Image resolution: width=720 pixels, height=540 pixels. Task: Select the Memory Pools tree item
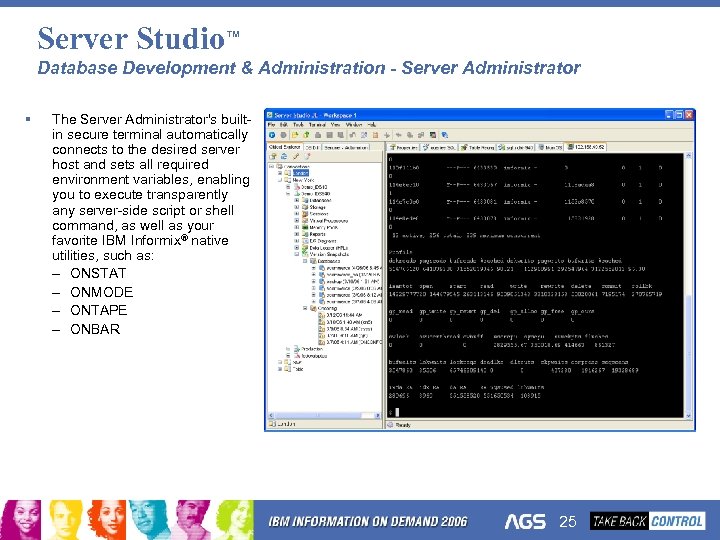coord(323,227)
